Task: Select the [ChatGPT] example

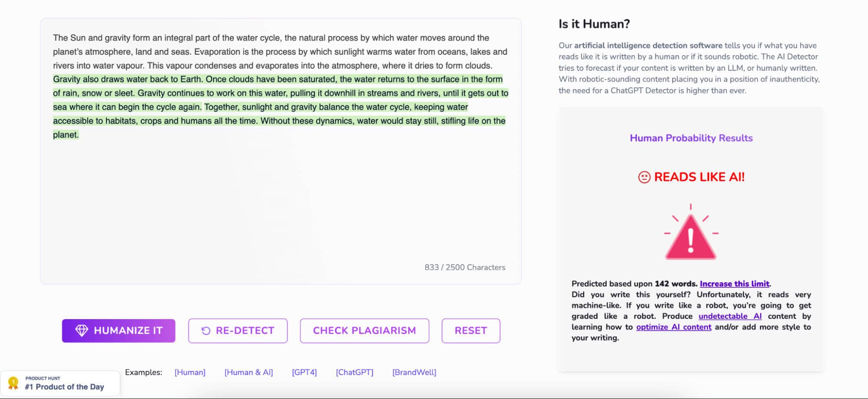Action: tap(354, 372)
